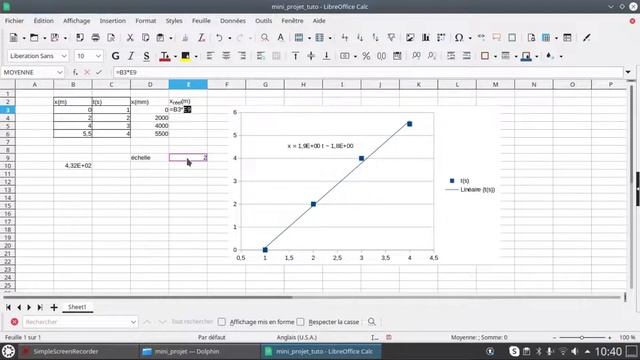
Task: Open the Données menu
Action: click(x=233, y=21)
